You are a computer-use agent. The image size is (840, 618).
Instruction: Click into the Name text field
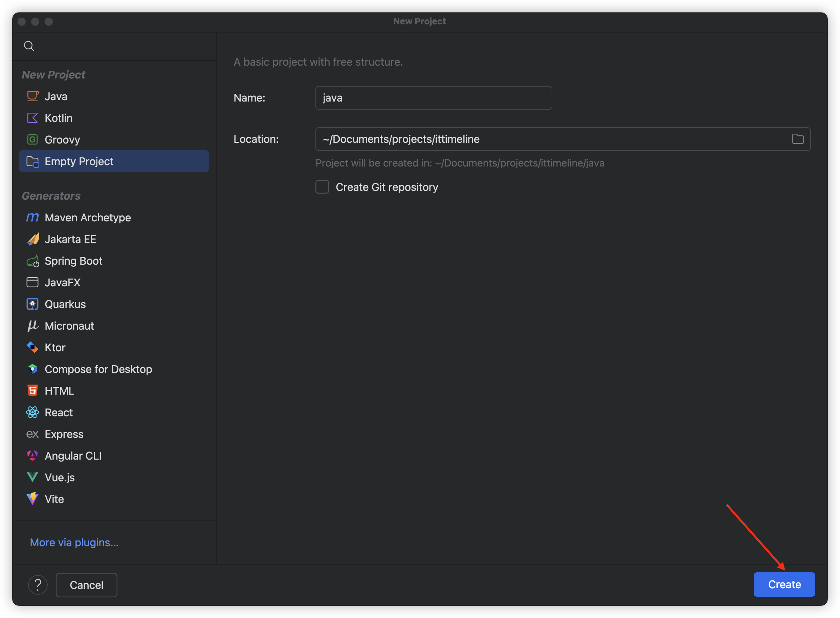(433, 98)
